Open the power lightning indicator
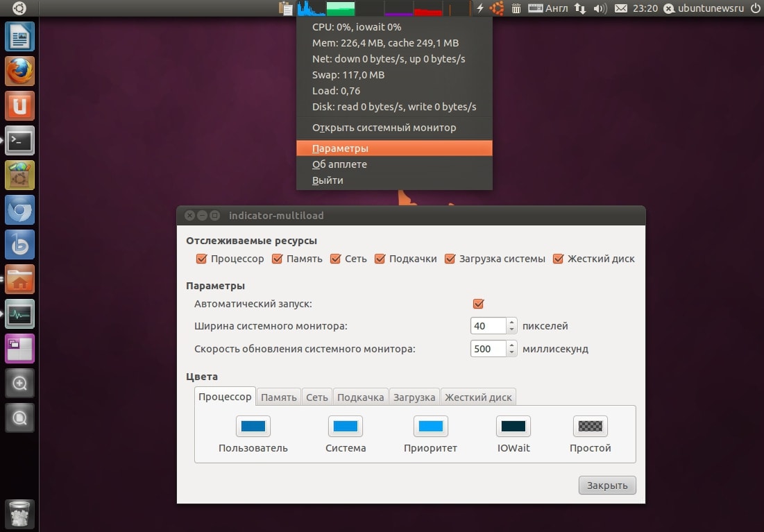 pos(480,8)
